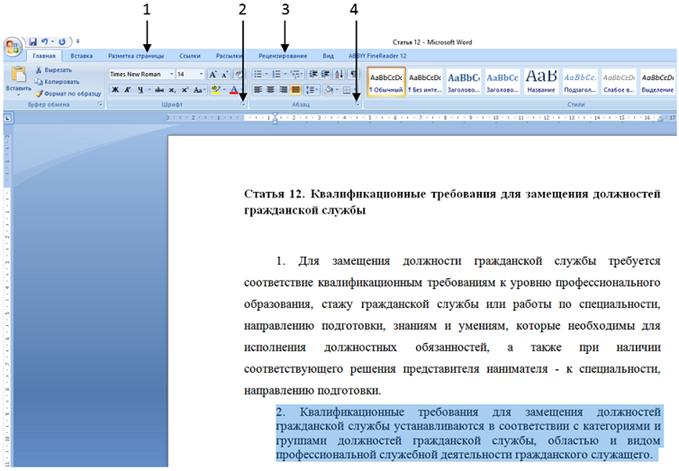Apply the Название style

541,82
